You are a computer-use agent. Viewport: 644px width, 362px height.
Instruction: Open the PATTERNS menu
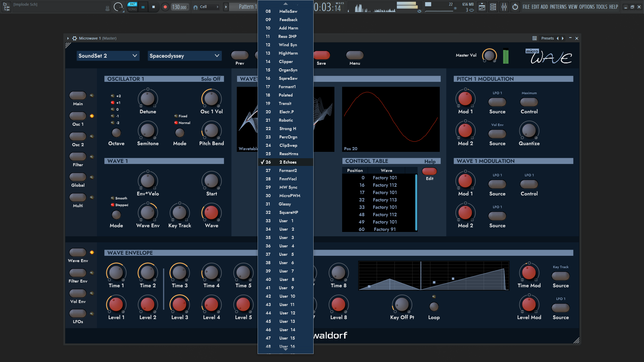coord(558,7)
